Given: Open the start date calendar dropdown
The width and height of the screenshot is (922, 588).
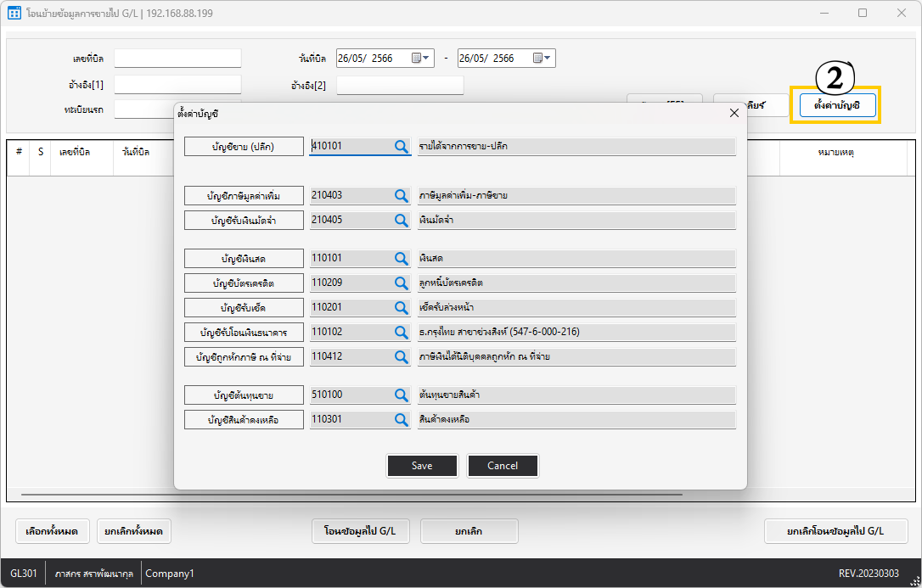Looking at the screenshot, I should [x=422, y=59].
